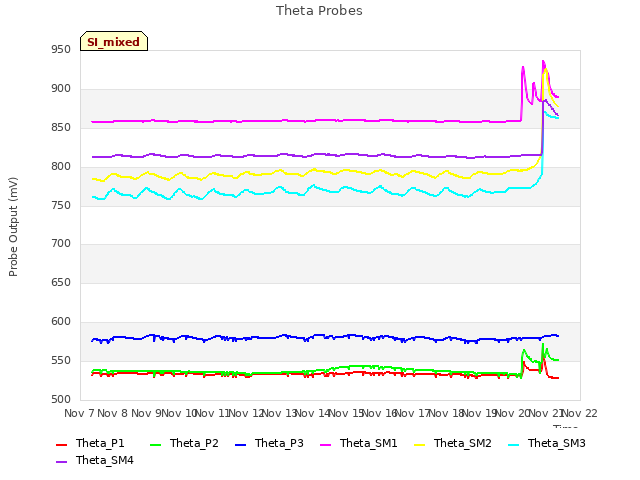The image size is (640, 480).
Task: Click the 600 y-axis tick label
Action: (x=61, y=322)
